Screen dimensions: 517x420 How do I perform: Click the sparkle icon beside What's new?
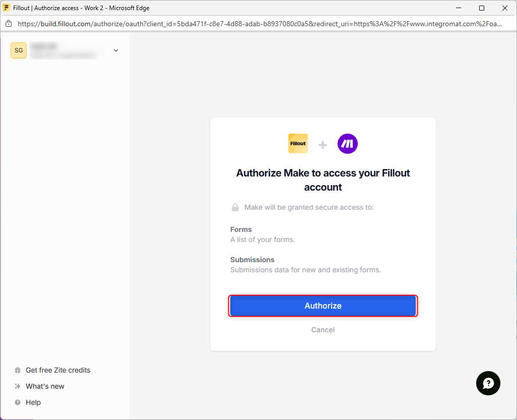[18, 386]
